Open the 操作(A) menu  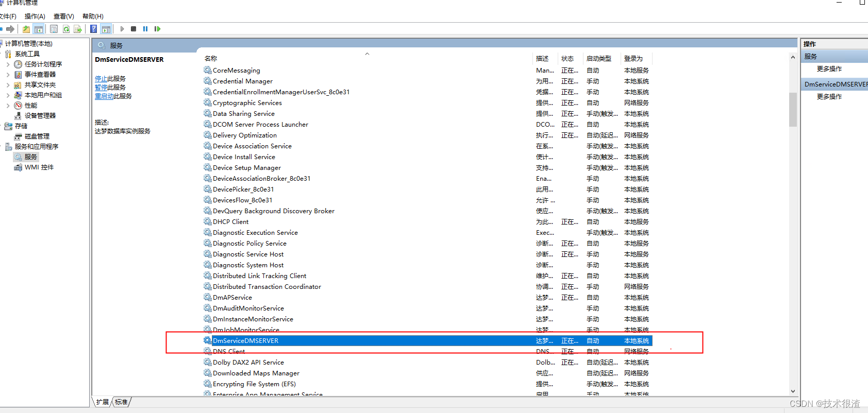click(35, 16)
